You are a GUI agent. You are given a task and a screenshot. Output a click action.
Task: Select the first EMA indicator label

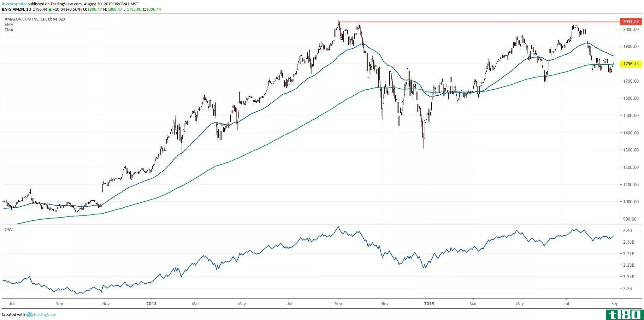tap(9, 24)
